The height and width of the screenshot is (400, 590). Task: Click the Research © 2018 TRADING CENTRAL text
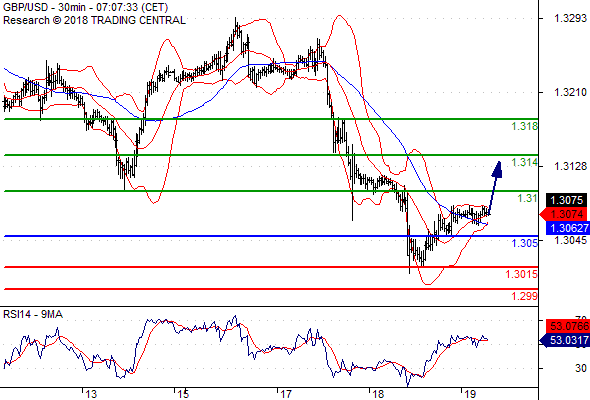click(x=94, y=20)
